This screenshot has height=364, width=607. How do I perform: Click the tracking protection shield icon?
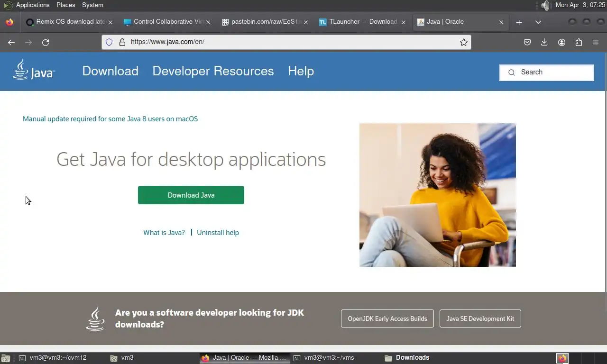[109, 42]
